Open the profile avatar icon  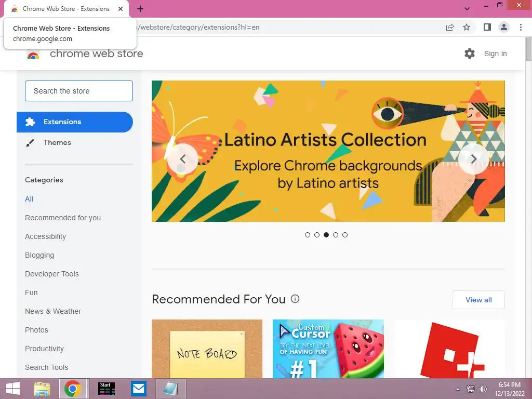[504, 27]
